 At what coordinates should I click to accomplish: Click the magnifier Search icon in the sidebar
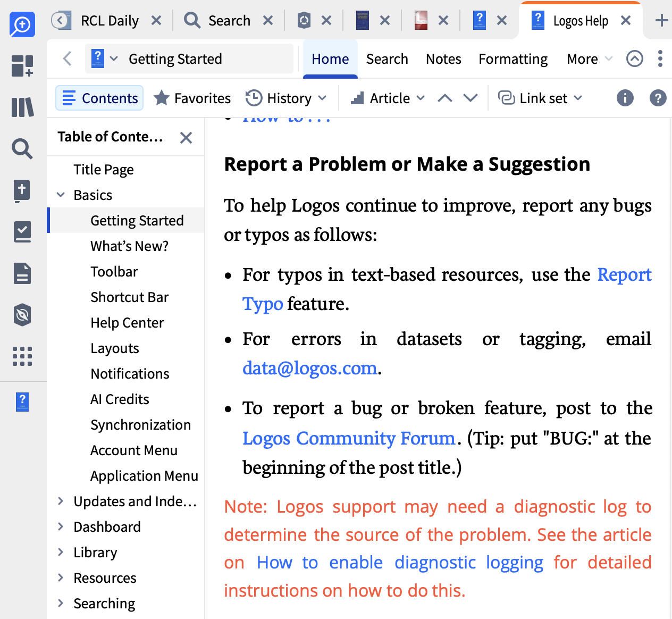(x=22, y=149)
